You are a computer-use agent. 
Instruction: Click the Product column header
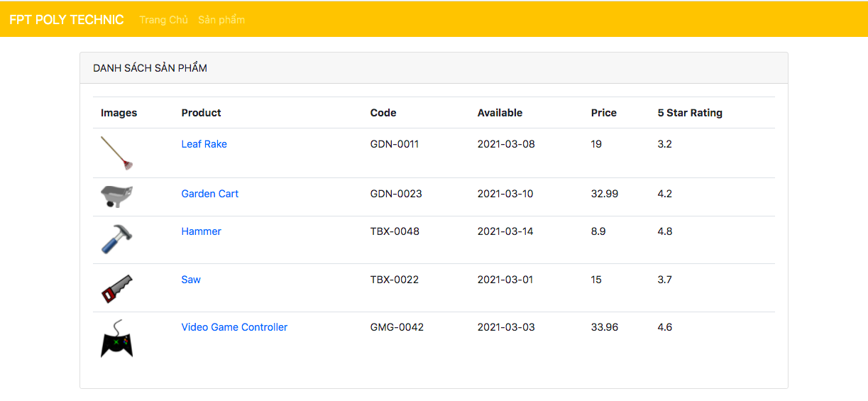point(201,113)
